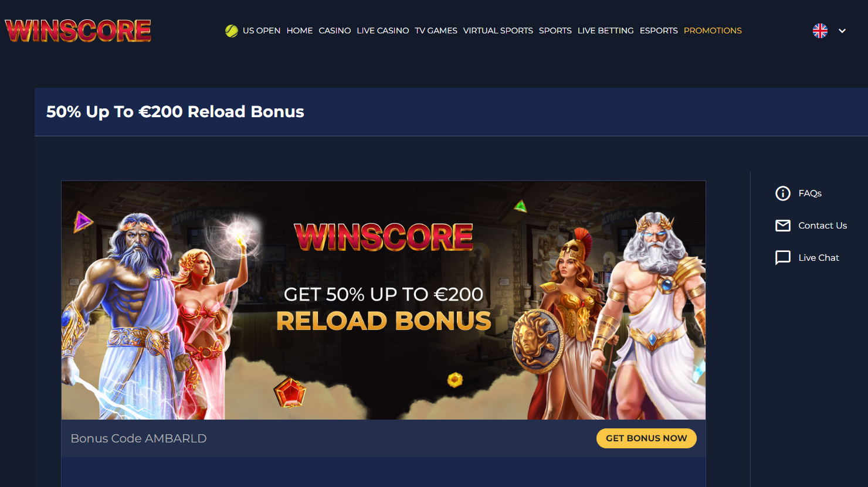The width and height of the screenshot is (868, 487).
Task: Click the FAQs info circle icon
Action: (x=783, y=193)
